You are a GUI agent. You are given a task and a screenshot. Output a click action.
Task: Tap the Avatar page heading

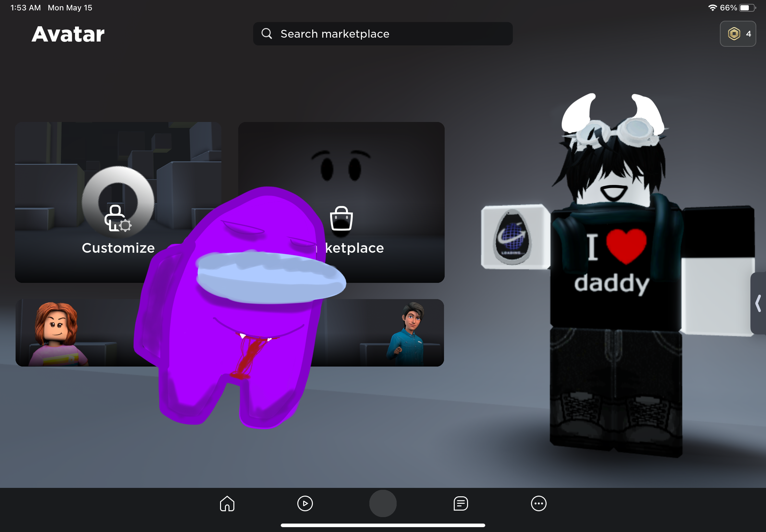pyautogui.click(x=68, y=34)
